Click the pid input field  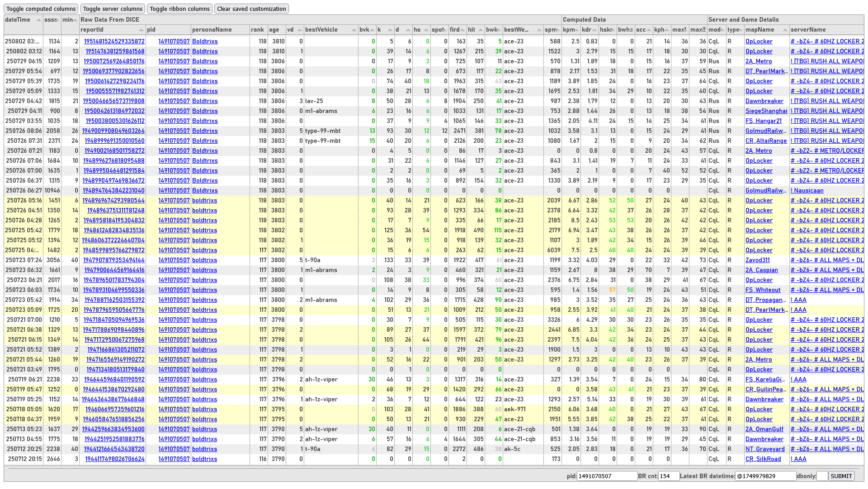[607, 476]
